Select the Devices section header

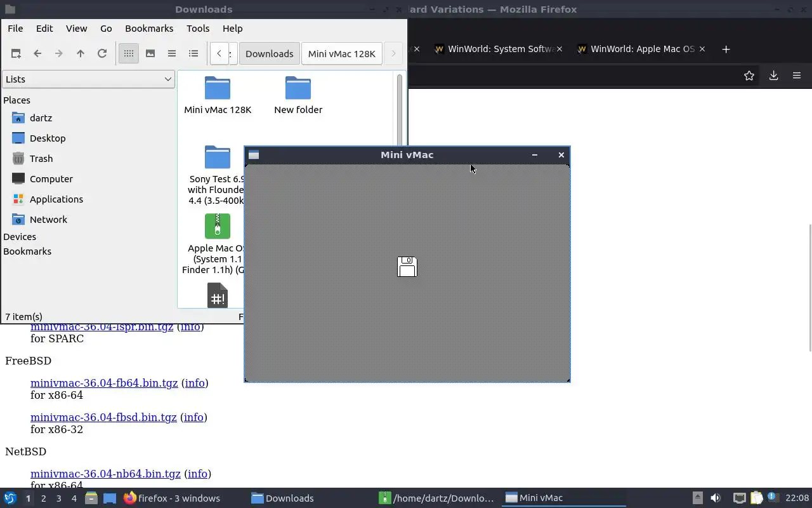(20, 236)
